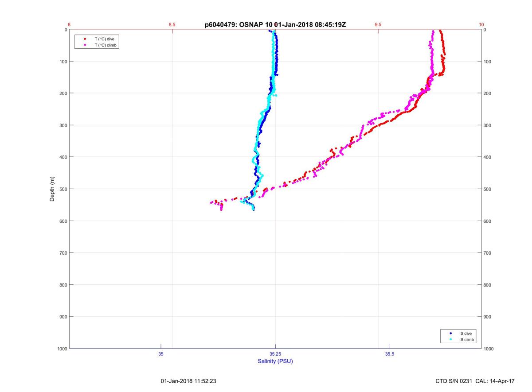Click the 400 tick on left depth axis

(63, 157)
